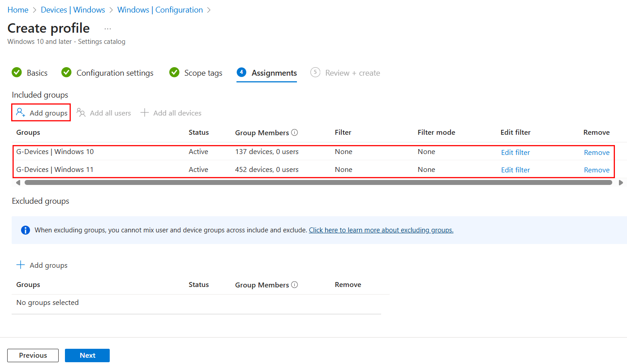Click the Next button

pyautogui.click(x=87, y=355)
